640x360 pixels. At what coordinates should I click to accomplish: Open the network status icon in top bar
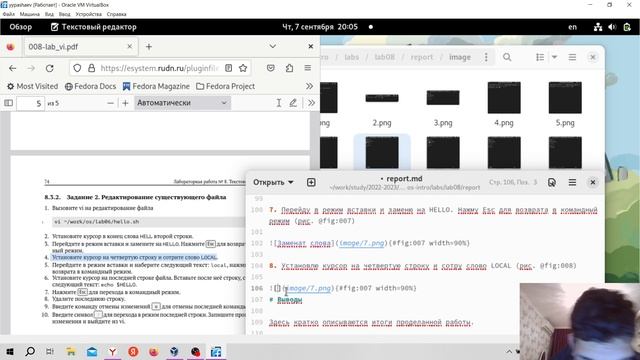pos(598,27)
